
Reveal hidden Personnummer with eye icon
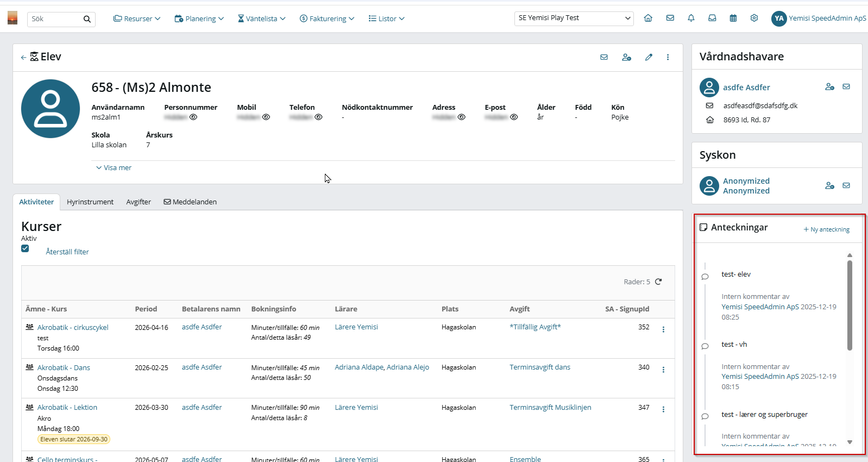pos(193,117)
